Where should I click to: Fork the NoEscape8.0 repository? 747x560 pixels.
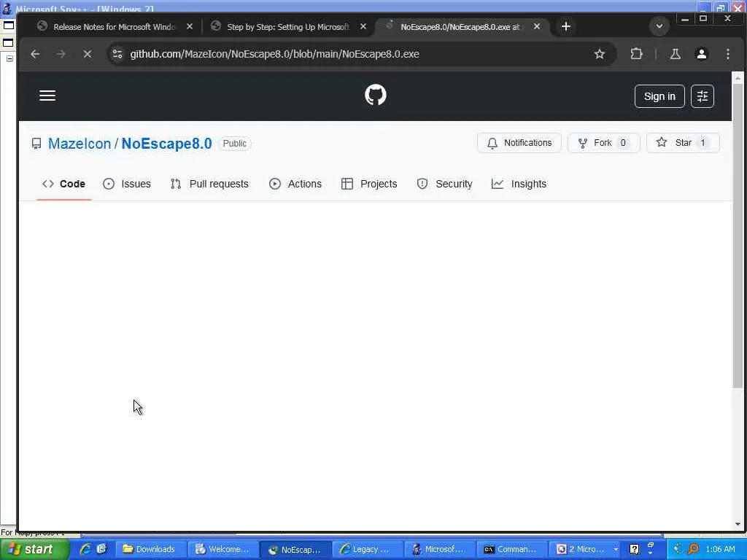[603, 143]
